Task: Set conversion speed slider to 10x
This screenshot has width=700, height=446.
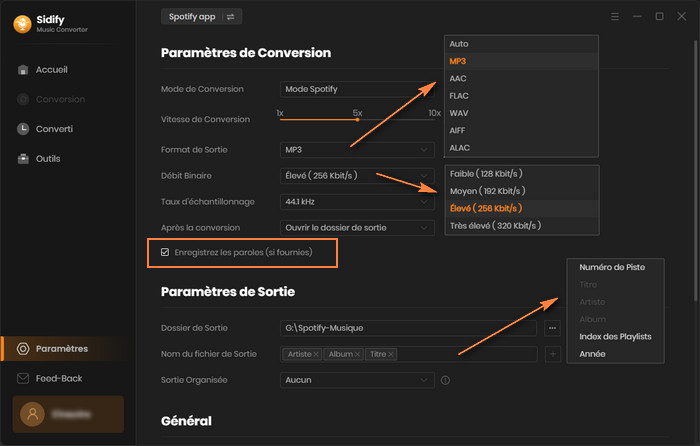Action: [434, 119]
